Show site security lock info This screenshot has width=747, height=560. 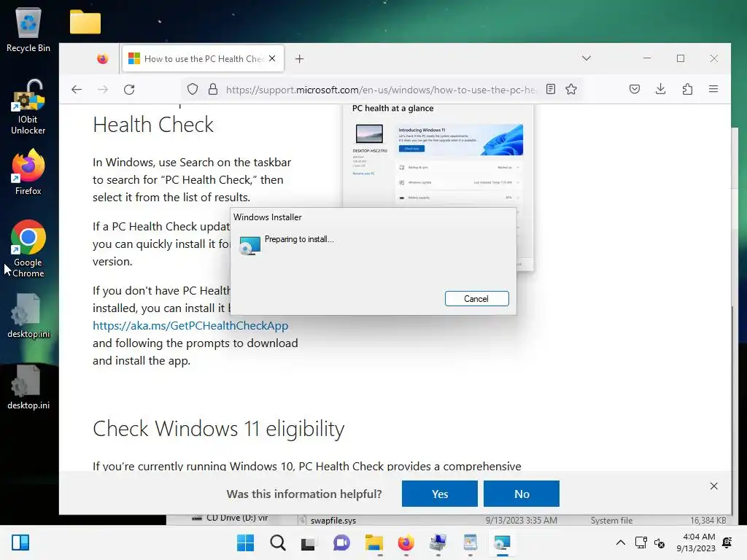(x=213, y=89)
